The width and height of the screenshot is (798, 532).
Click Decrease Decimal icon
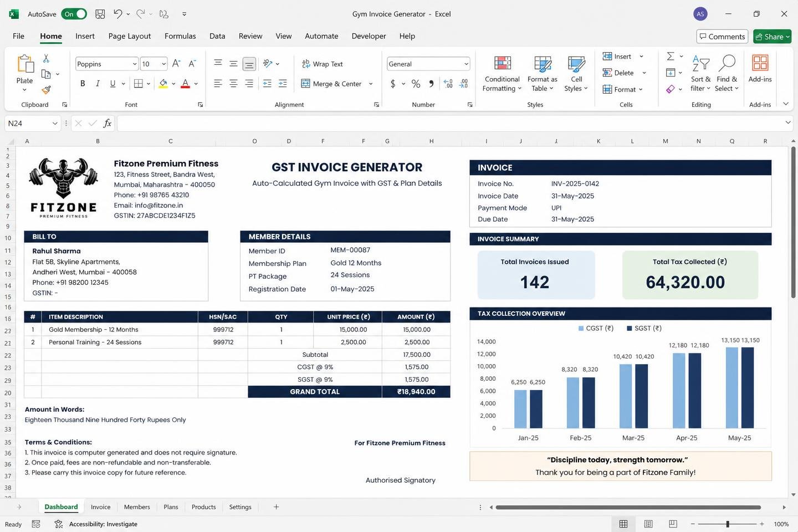coord(464,84)
